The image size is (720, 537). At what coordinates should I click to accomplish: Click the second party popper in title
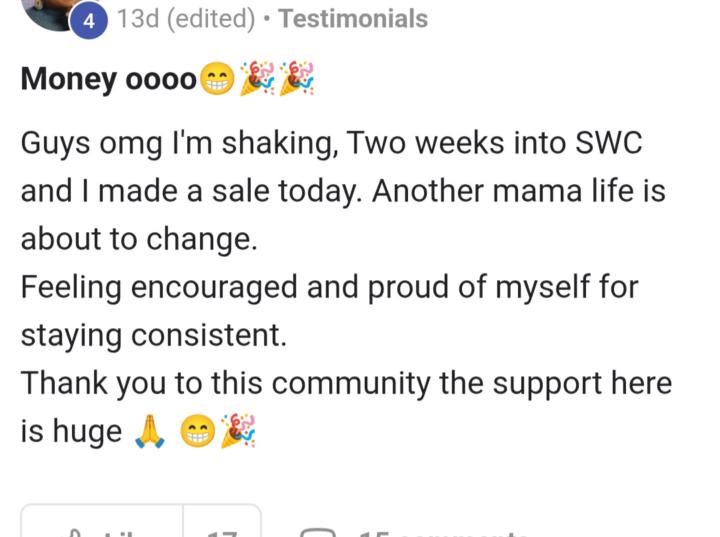pos(297,79)
